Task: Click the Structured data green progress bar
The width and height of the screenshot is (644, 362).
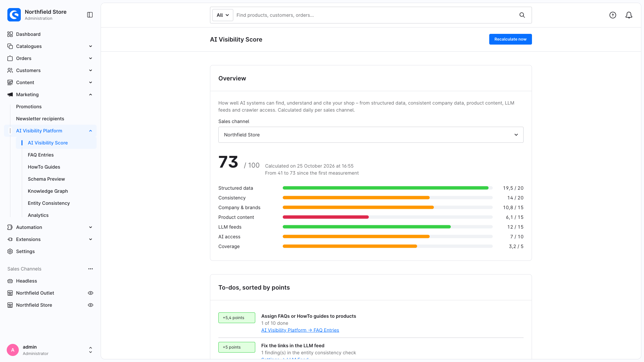Action: click(386, 188)
